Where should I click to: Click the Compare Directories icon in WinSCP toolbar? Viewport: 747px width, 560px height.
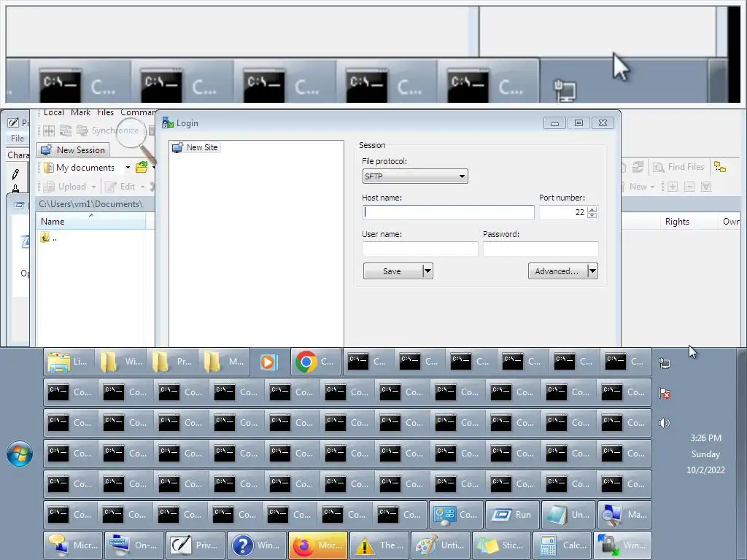click(x=49, y=131)
